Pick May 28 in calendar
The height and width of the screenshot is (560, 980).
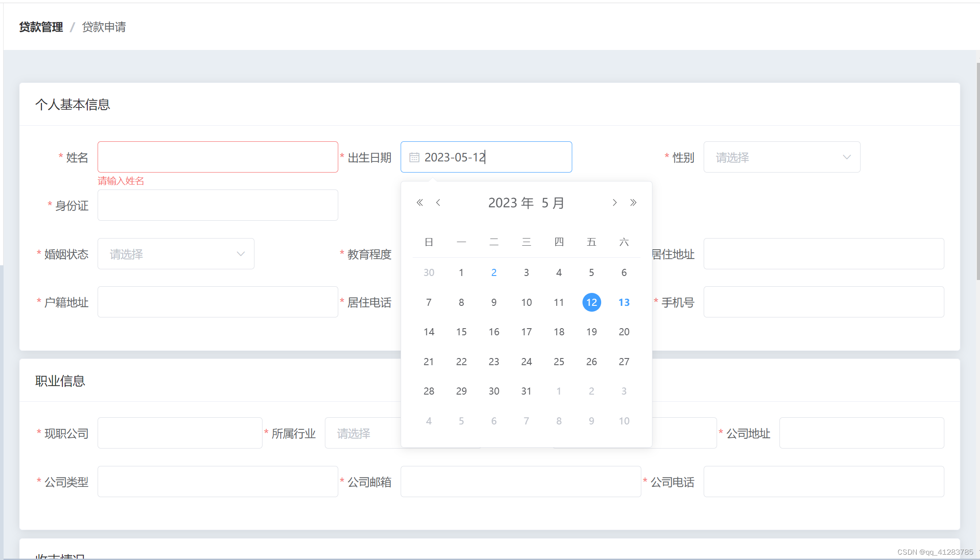[429, 391]
